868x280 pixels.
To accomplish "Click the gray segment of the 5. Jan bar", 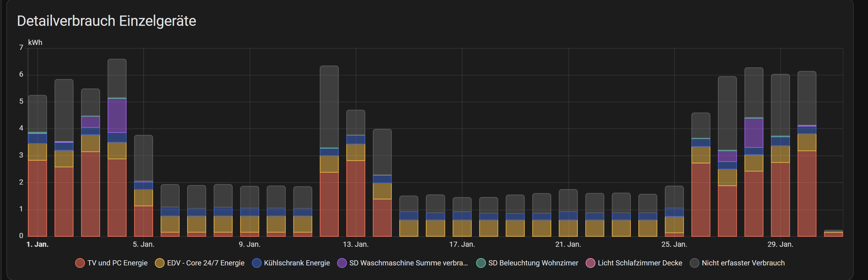I will coord(144,158).
